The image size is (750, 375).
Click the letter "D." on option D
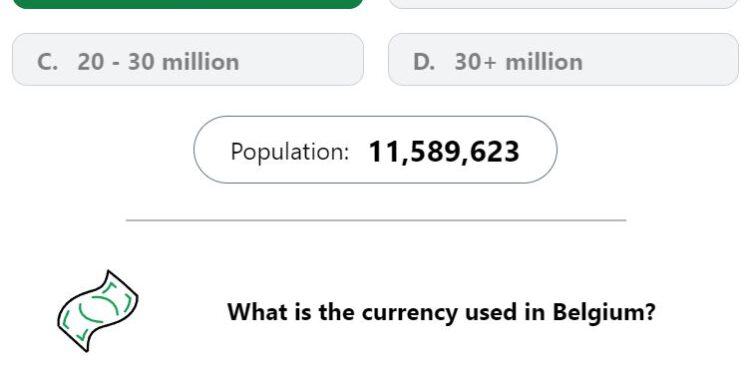pyautogui.click(x=424, y=62)
